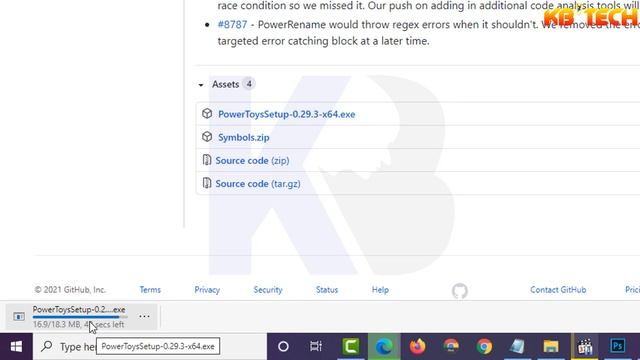
Task: Collapse the Assets section
Action: click(x=200, y=85)
